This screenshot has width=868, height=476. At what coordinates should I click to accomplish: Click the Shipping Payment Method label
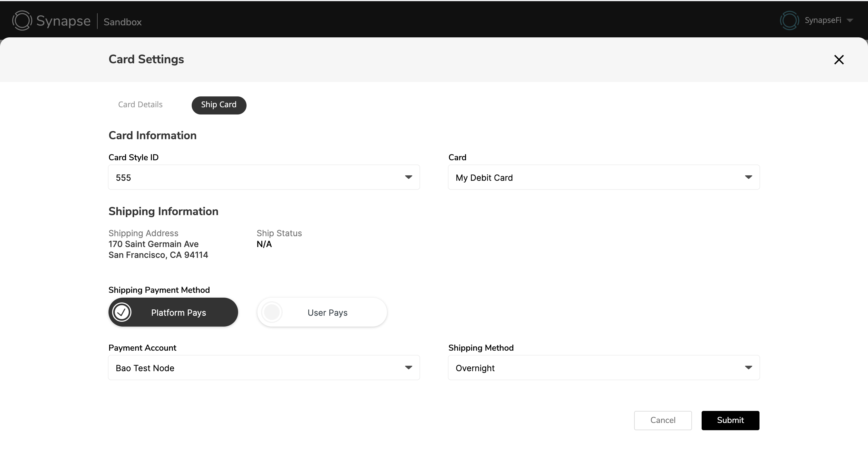[x=159, y=290]
